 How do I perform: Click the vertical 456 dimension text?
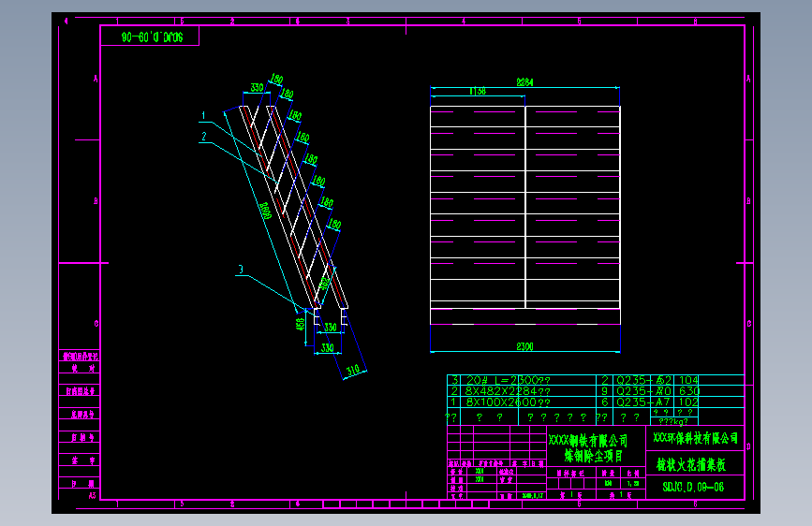click(x=300, y=324)
